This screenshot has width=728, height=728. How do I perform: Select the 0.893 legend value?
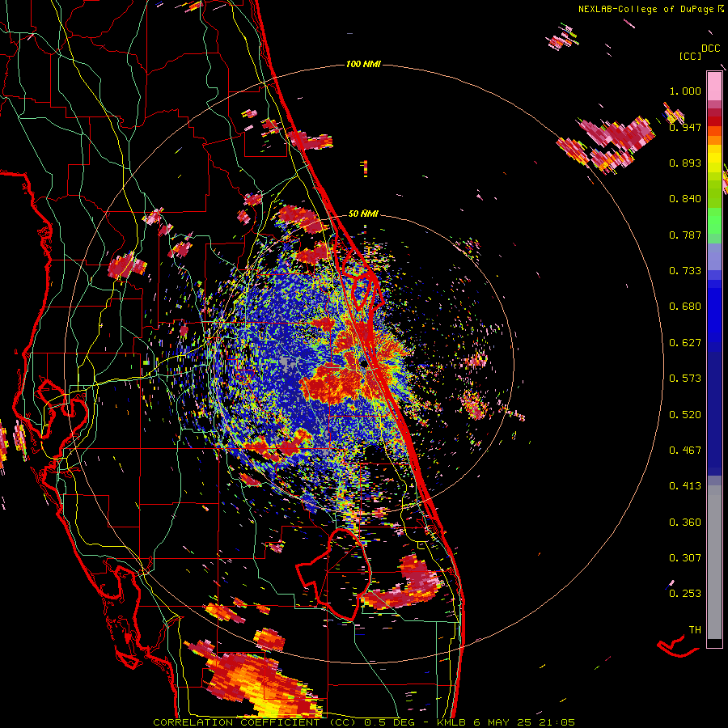[685, 163]
